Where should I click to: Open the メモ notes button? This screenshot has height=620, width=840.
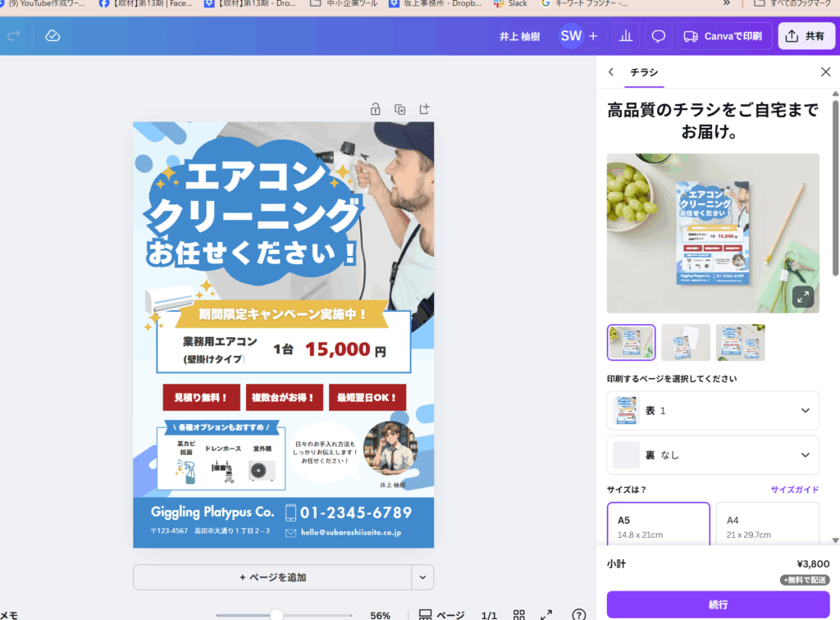pos(9,616)
